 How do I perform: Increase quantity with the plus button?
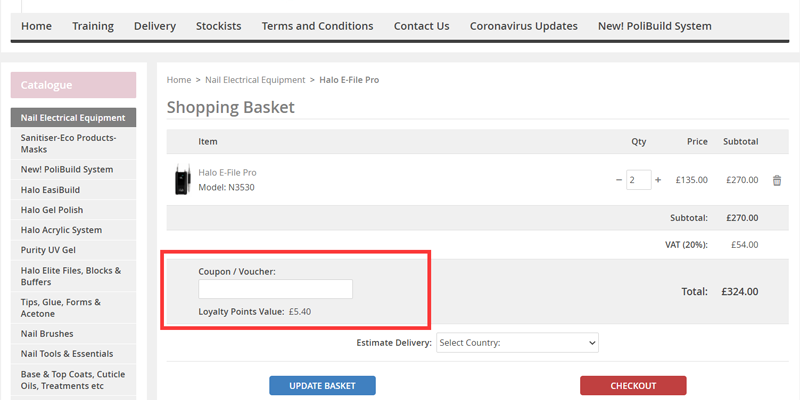[x=658, y=180]
